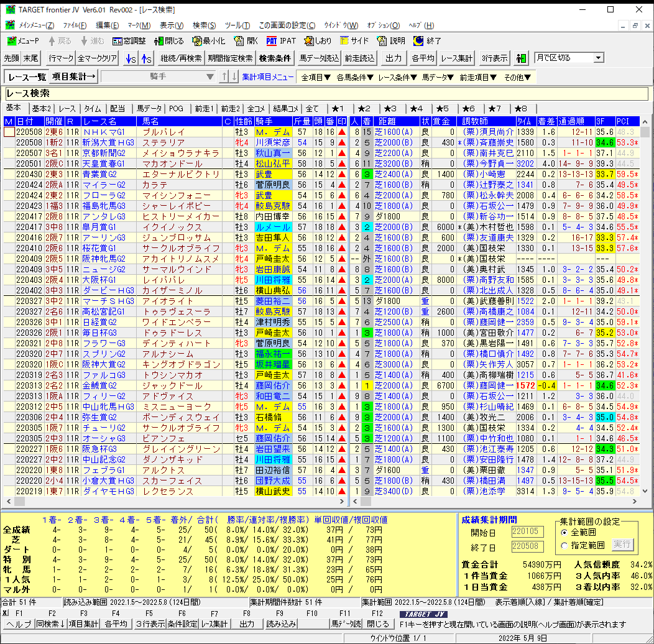The height and width of the screenshot is (644, 654).
Task: Expand the 各馬条件▼ menu
Action: tap(354, 77)
